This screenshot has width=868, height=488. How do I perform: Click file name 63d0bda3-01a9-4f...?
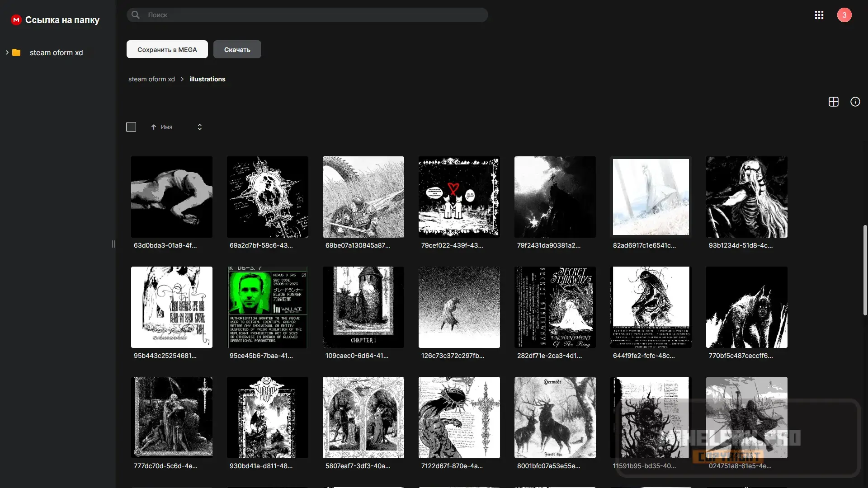(x=165, y=245)
